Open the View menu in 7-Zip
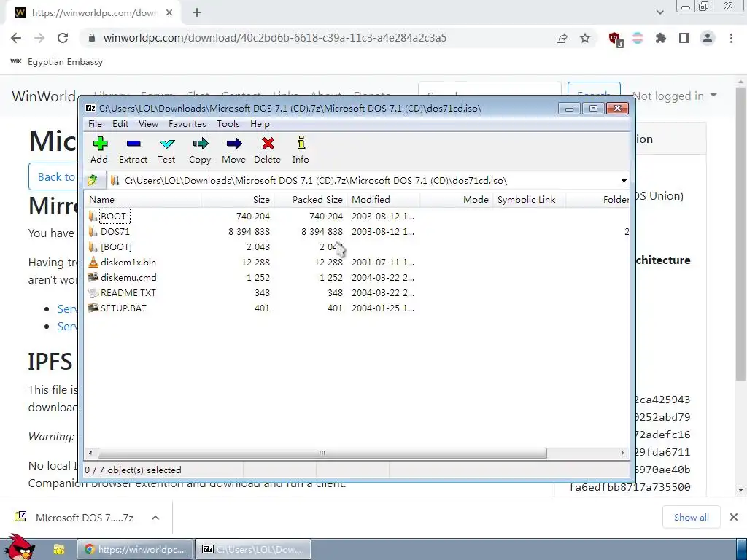The image size is (747, 560). coord(148,124)
